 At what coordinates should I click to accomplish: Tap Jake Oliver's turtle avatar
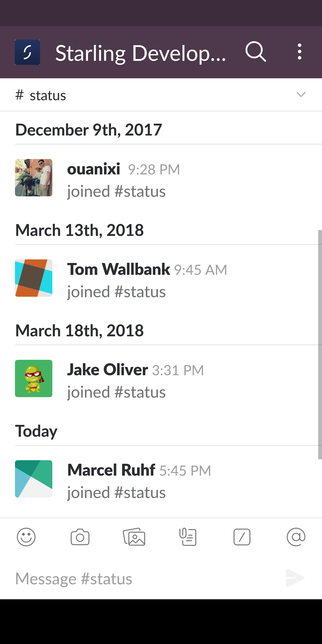pos(34,379)
